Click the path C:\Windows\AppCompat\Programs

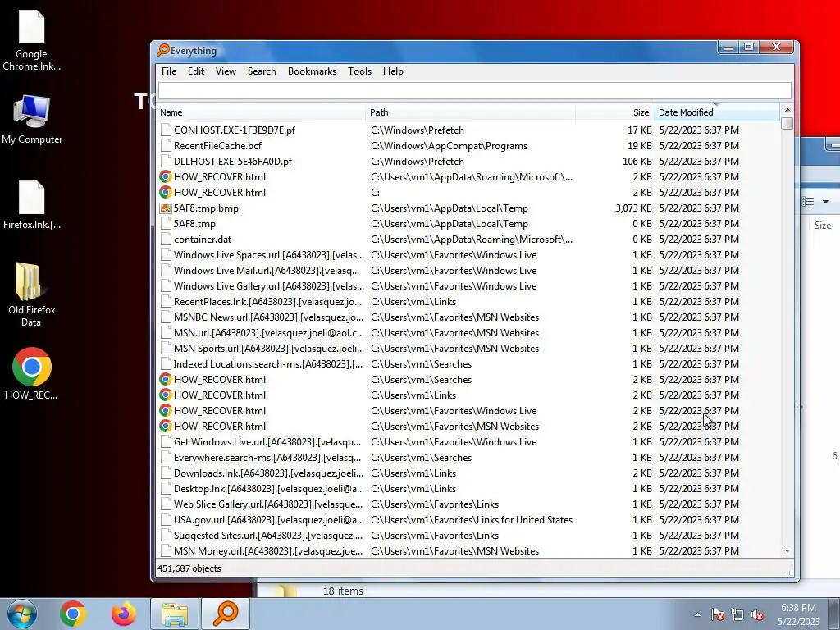coord(449,146)
